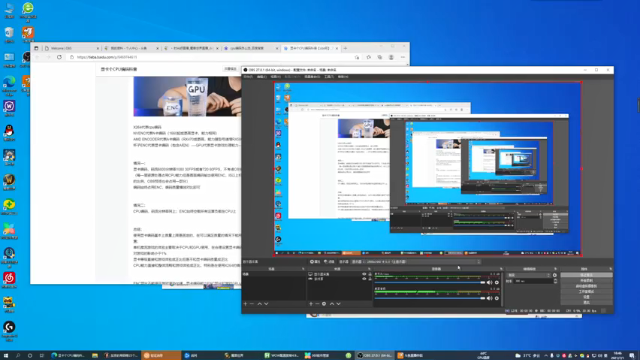Click second mixer track volume slider

coord(430,298)
